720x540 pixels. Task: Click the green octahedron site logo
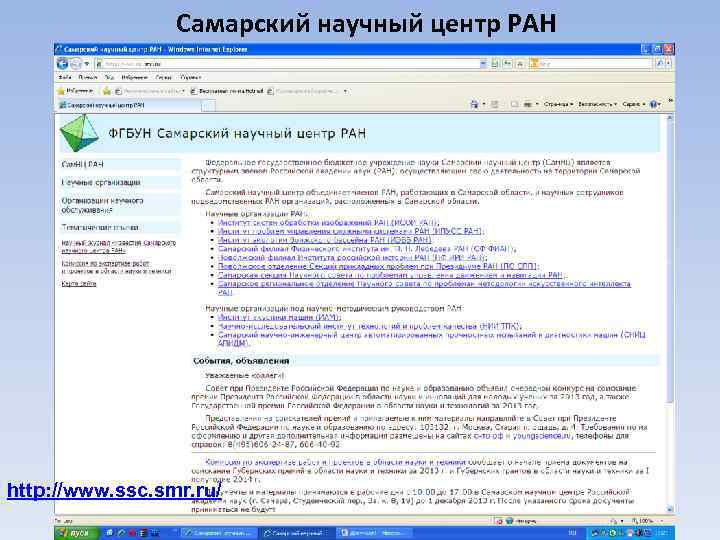click(79, 133)
